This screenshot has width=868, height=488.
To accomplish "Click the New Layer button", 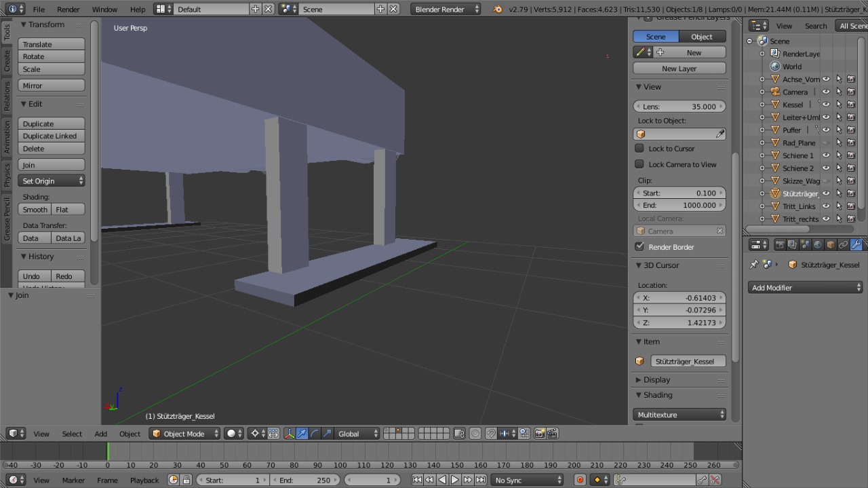I will click(679, 69).
